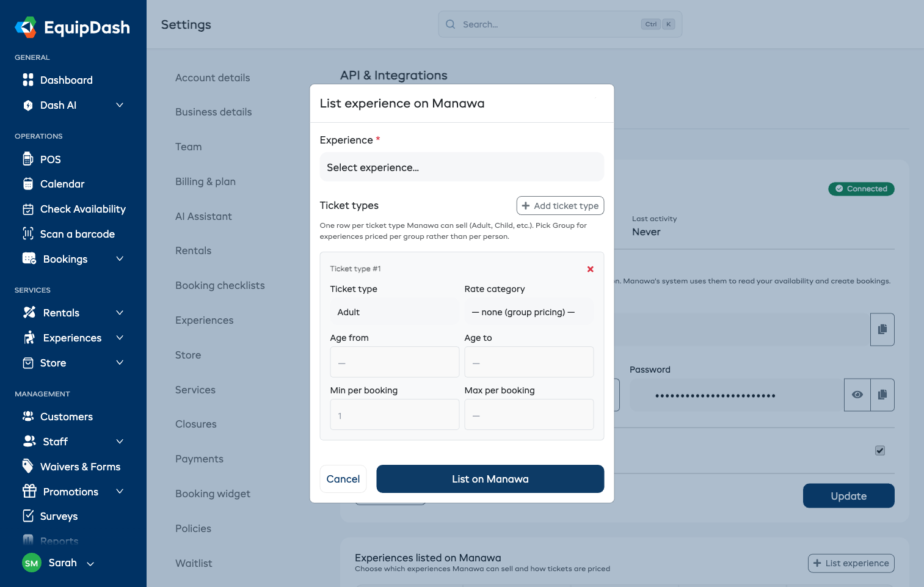
Task: Open Team settings section
Action: click(189, 147)
